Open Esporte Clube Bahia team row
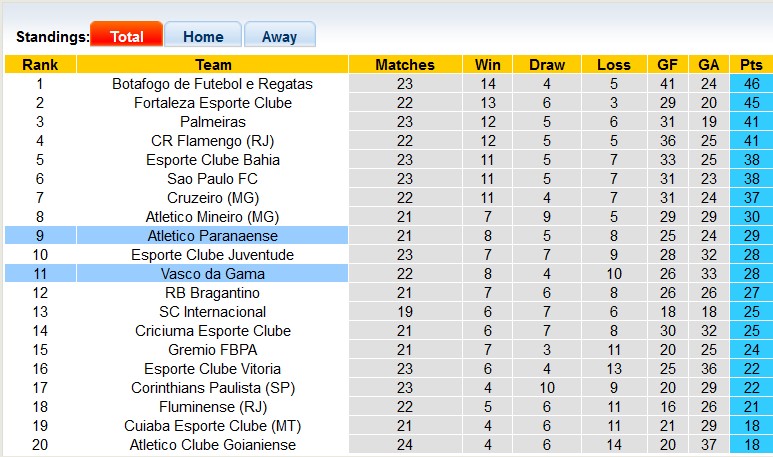Viewport: 773px width, 457px height. pyautogui.click(x=213, y=160)
